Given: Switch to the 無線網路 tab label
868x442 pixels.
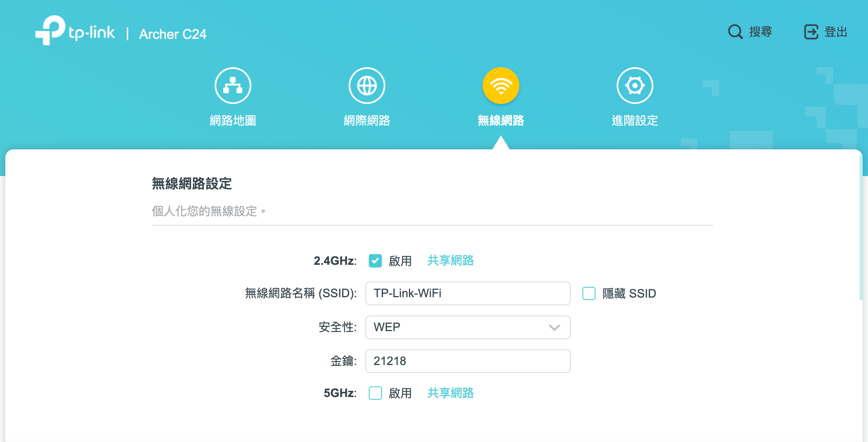Looking at the screenshot, I should (x=501, y=121).
